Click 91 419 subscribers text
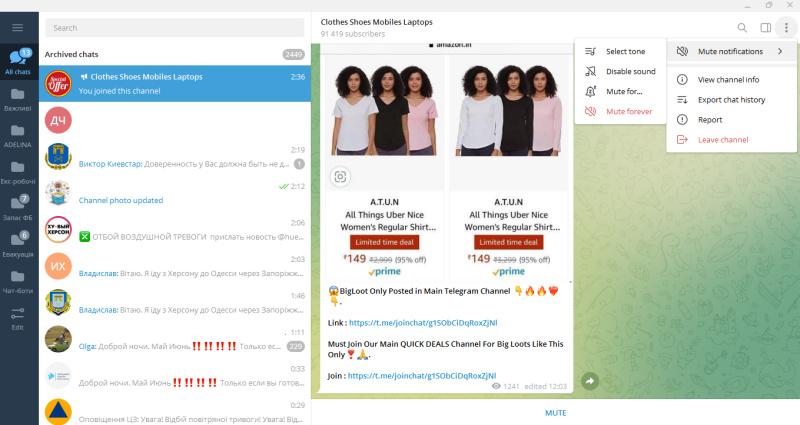Screen dimensions: 800x425 pos(353,34)
